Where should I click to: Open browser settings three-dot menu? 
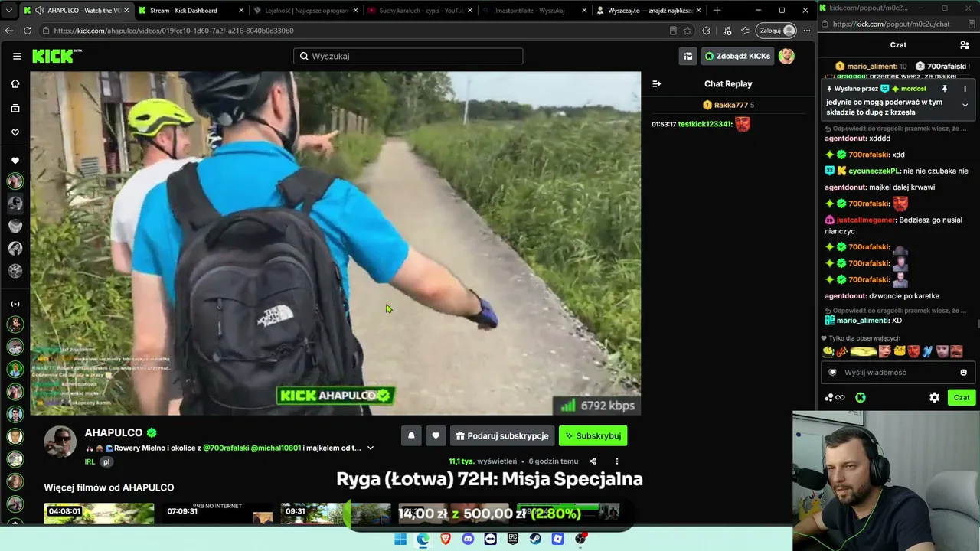(806, 31)
